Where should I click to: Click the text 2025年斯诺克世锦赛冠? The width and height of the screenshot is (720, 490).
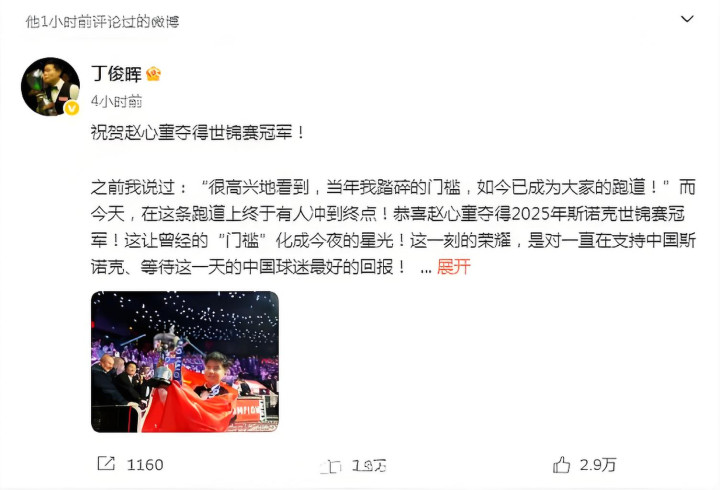point(597,214)
